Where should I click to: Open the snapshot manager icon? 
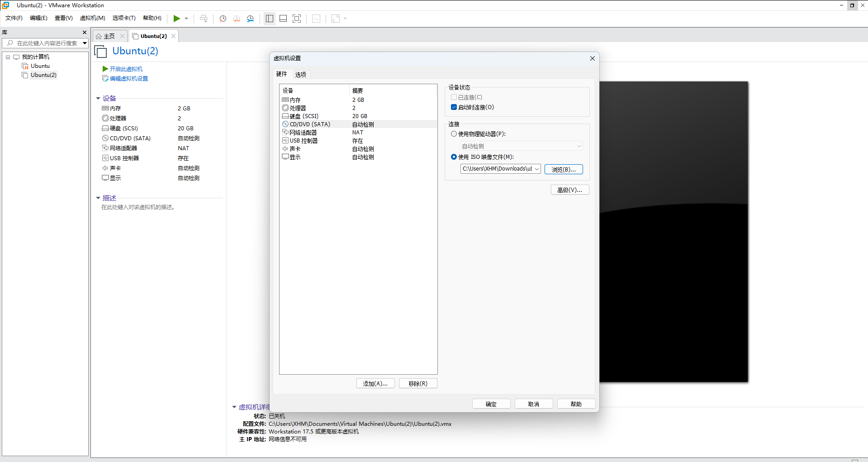tap(250, 19)
